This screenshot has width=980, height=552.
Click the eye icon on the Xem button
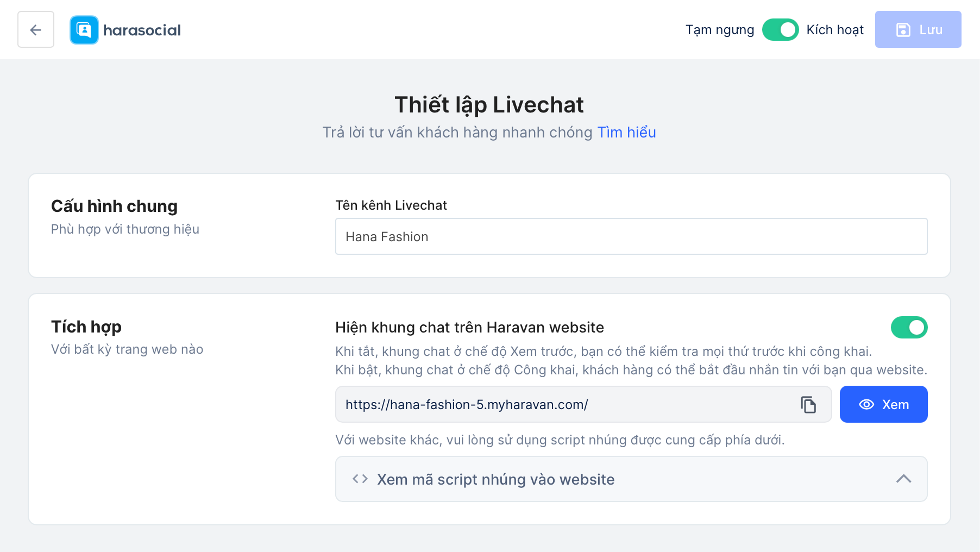[x=866, y=405]
